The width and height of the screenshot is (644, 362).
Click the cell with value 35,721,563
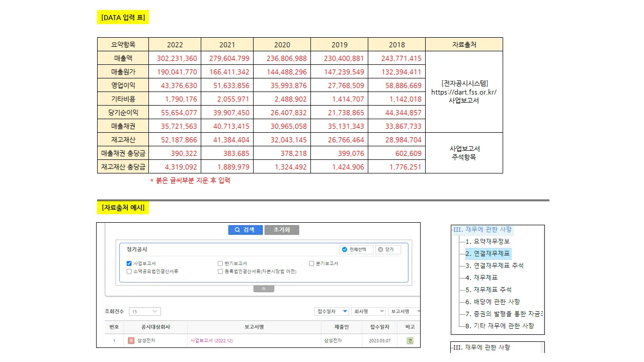175,126
